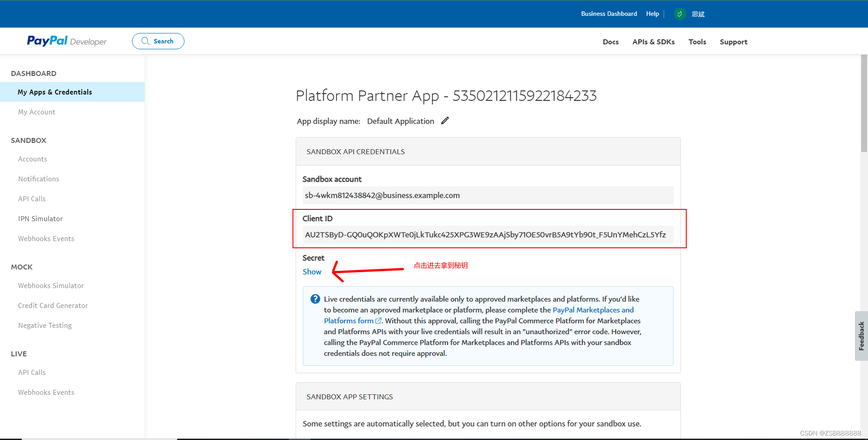Open IPN Simulator page
Viewport: 868px width, 440px height.
40,218
